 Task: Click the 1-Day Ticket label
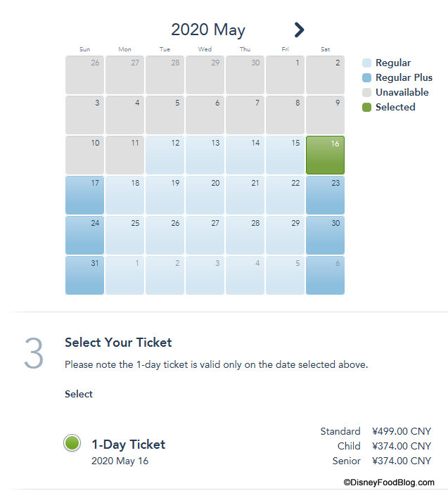click(x=129, y=445)
